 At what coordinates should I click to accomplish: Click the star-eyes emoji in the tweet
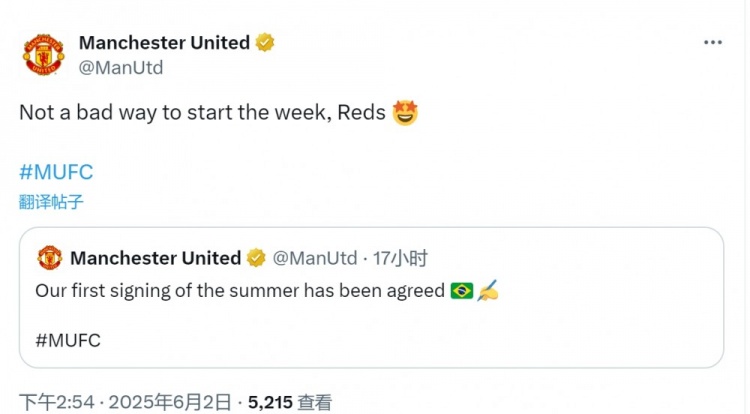pyautogui.click(x=405, y=113)
